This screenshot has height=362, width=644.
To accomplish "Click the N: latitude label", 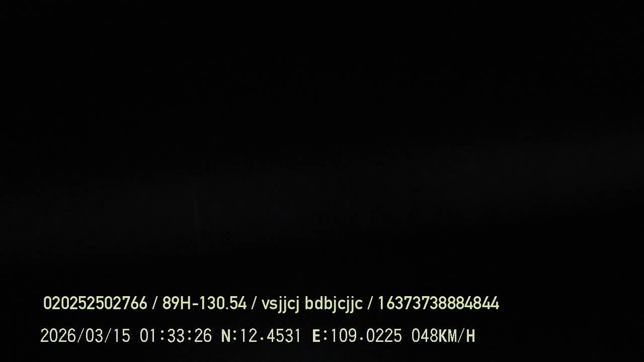I will [x=229, y=336].
